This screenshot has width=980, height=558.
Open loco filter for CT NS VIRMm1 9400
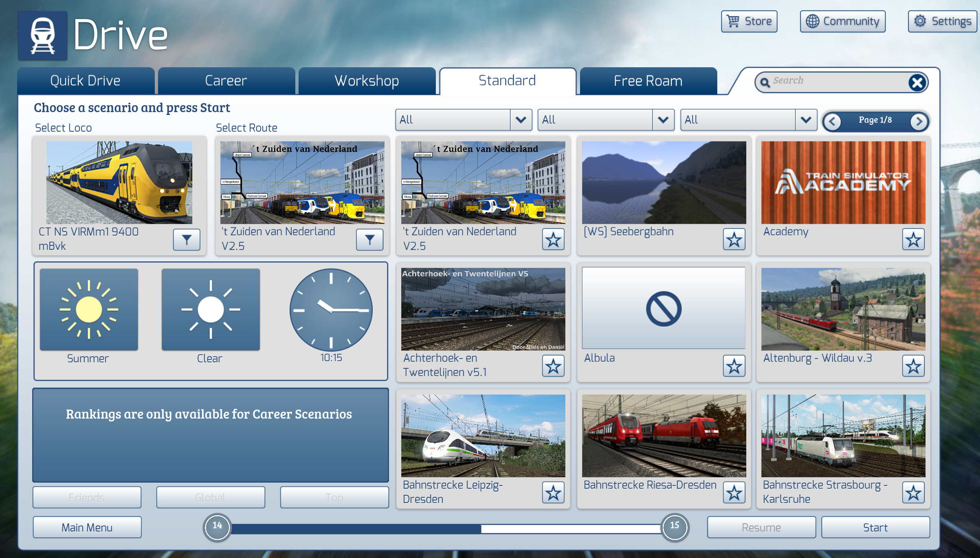tap(187, 239)
